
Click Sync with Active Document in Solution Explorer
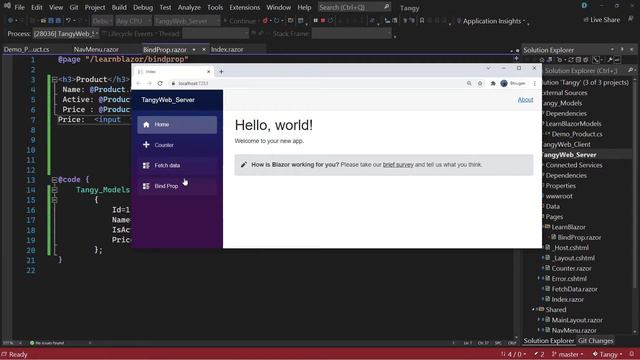click(571, 60)
